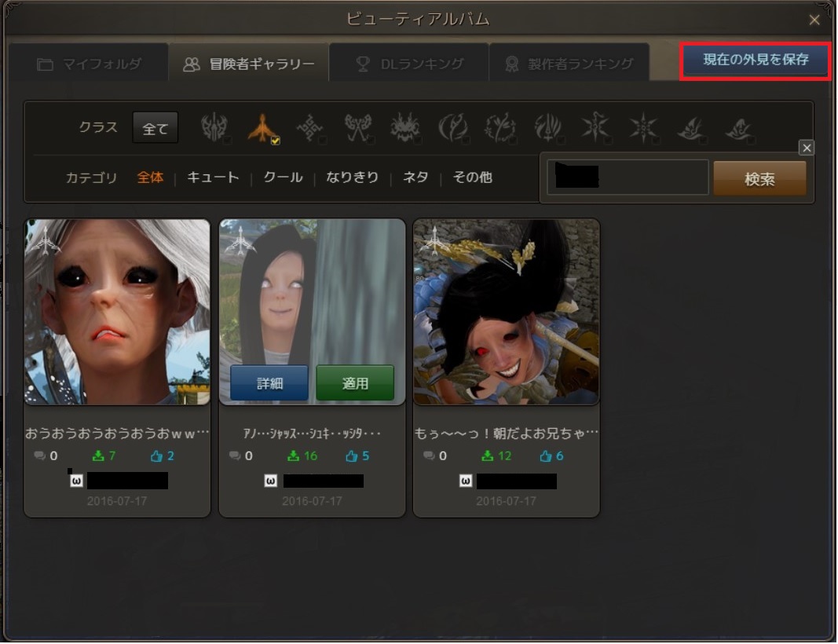
Task: Select the 全体 category filter
Action: pyautogui.click(x=150, y=177)
